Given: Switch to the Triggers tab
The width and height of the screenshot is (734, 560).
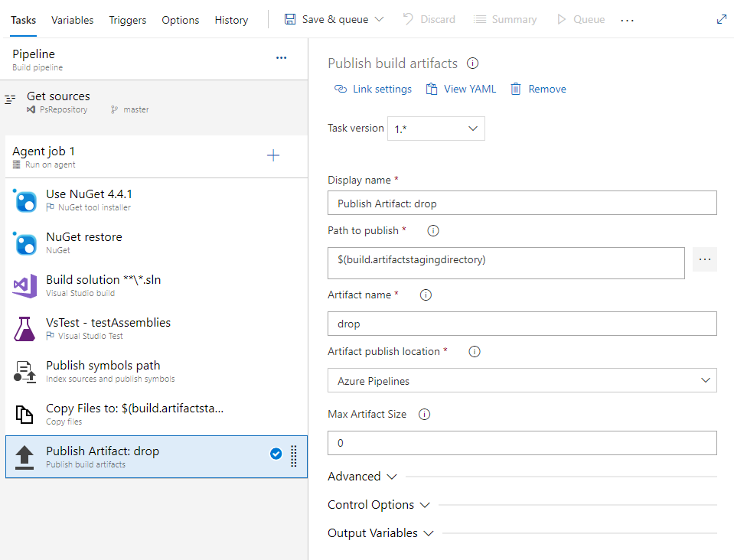Looking at the screenshot, I should coord(128,20).
